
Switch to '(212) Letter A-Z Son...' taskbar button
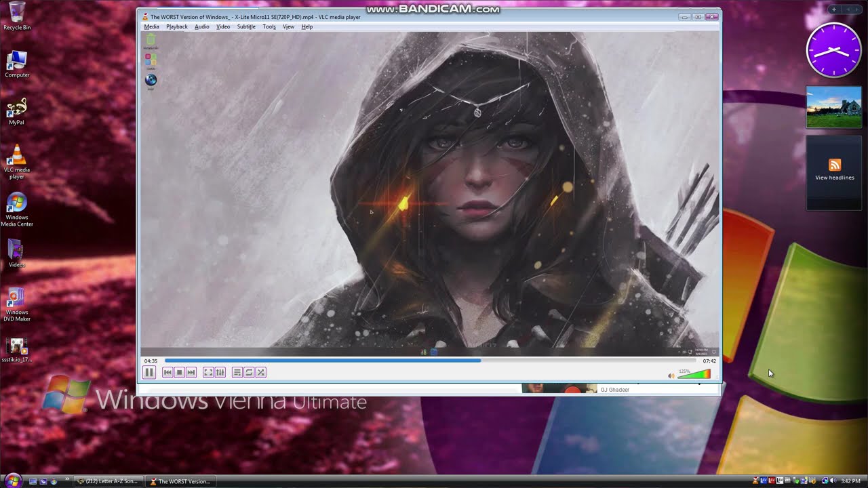click(x=108, y=481)
